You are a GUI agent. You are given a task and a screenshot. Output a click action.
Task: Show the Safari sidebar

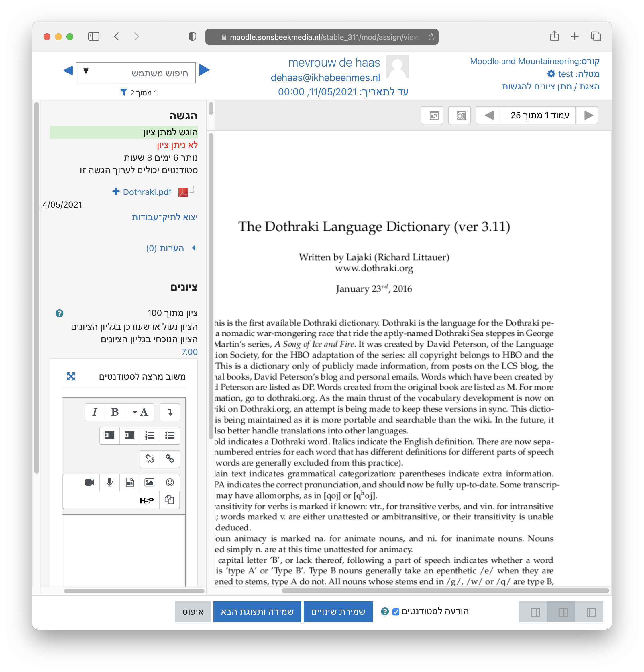[x=93, y=36]
